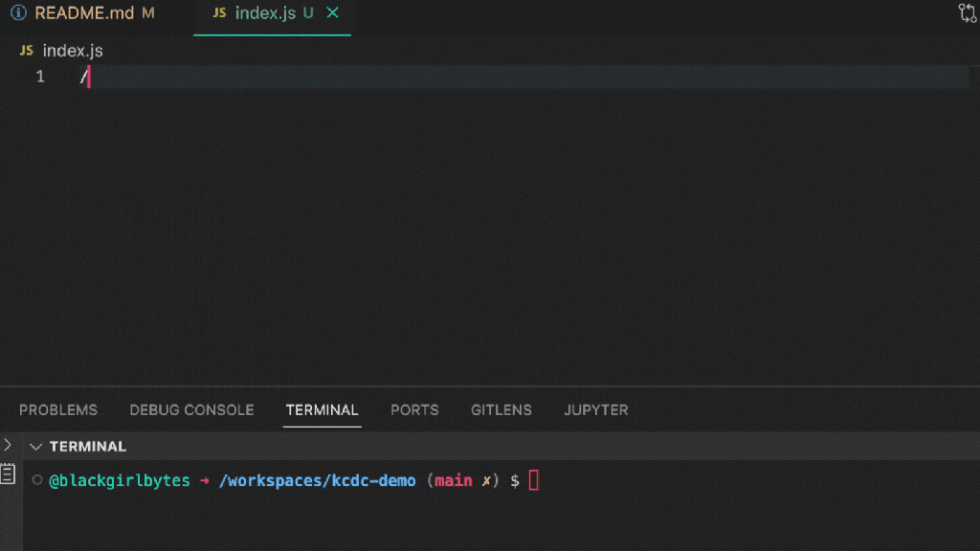Viewport: 980px width, 551px height.
Task: Click line number 1 in the gutter
Action: click(40, 77)
